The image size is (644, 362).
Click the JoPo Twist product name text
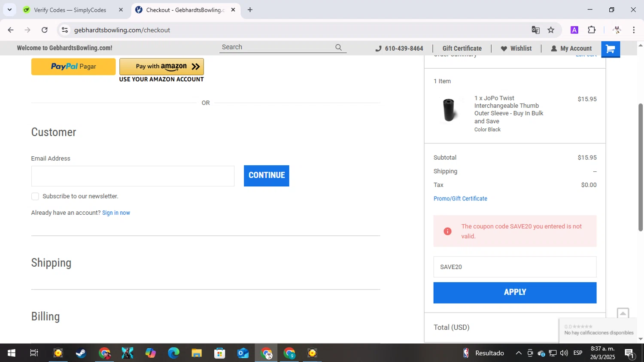509,110
